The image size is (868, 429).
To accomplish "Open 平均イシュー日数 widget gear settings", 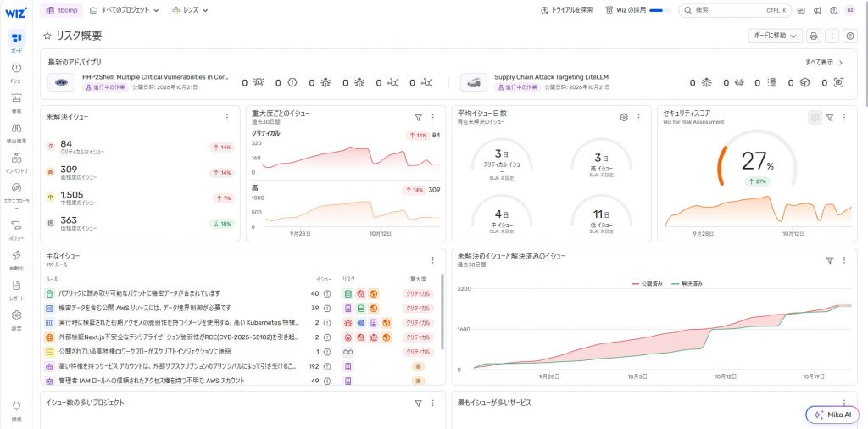I will (x=624, y=117).
